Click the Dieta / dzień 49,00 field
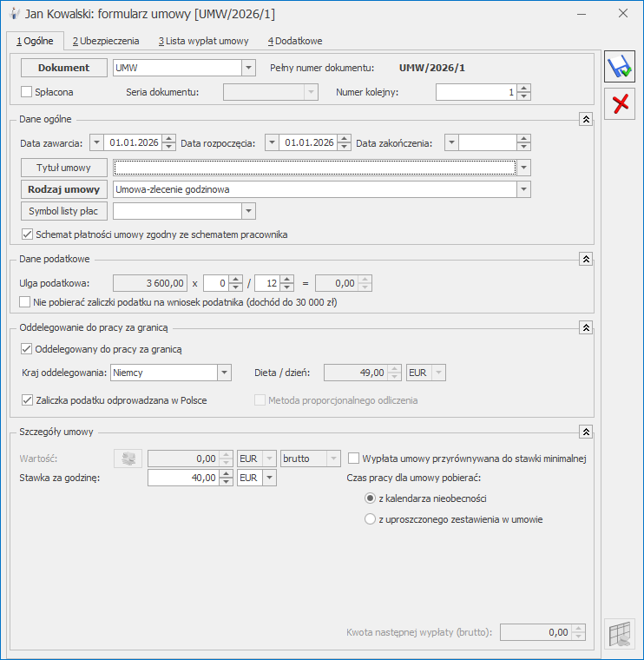Screen dimensions: 644x660 click(356, 373)
